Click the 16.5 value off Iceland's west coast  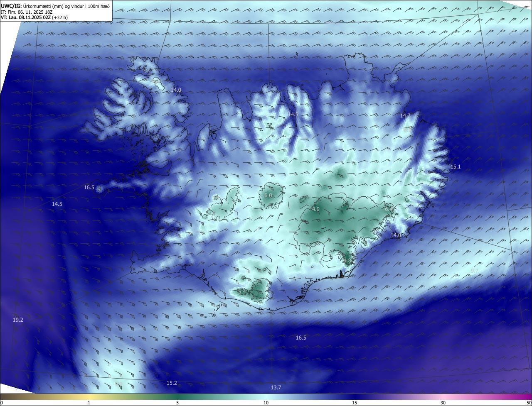click(x=89, y=187)
